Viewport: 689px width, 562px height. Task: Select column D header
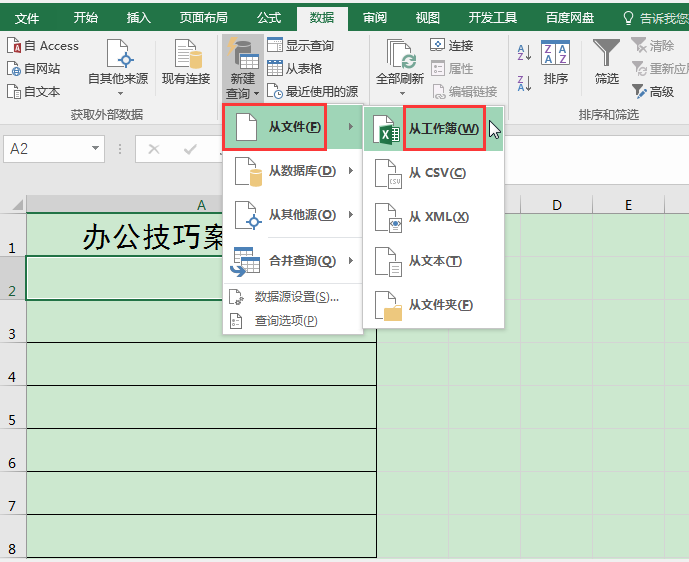click(x=556, y=205)
